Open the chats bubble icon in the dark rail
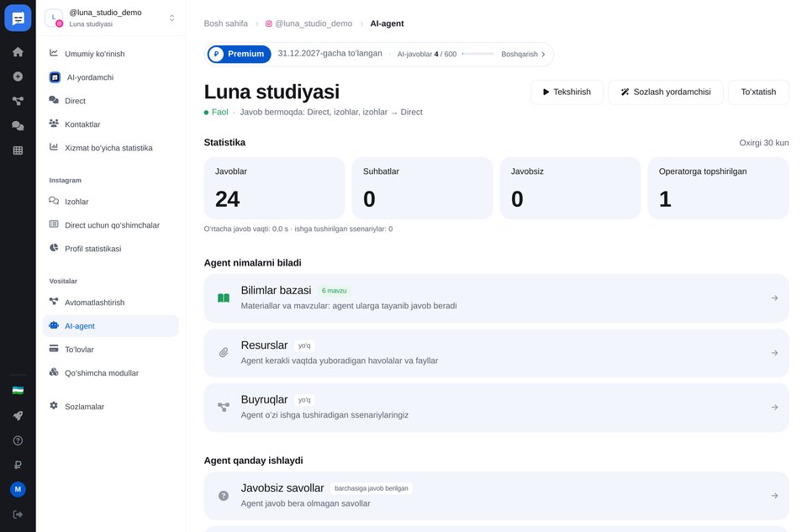Viewport: 807px width, 532px height. tap(18, 125)
